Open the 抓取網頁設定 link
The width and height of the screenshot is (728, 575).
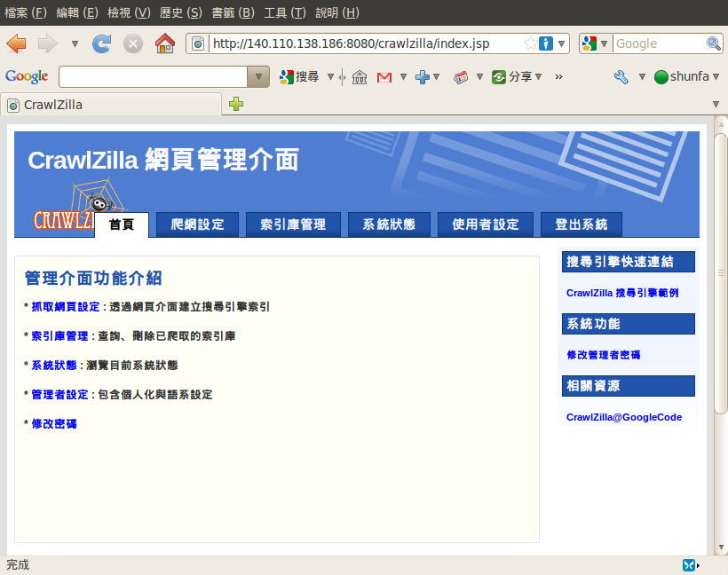pos(66,307)
